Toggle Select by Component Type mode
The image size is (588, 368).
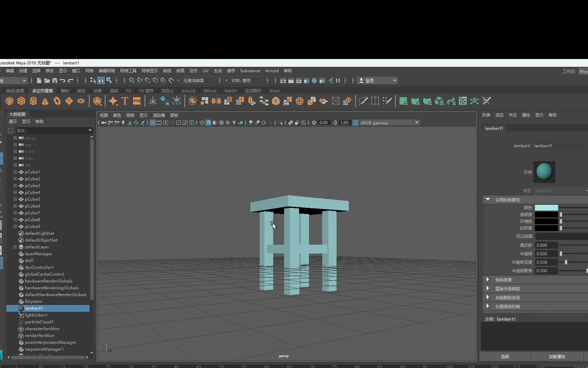[x=109, y=80]
